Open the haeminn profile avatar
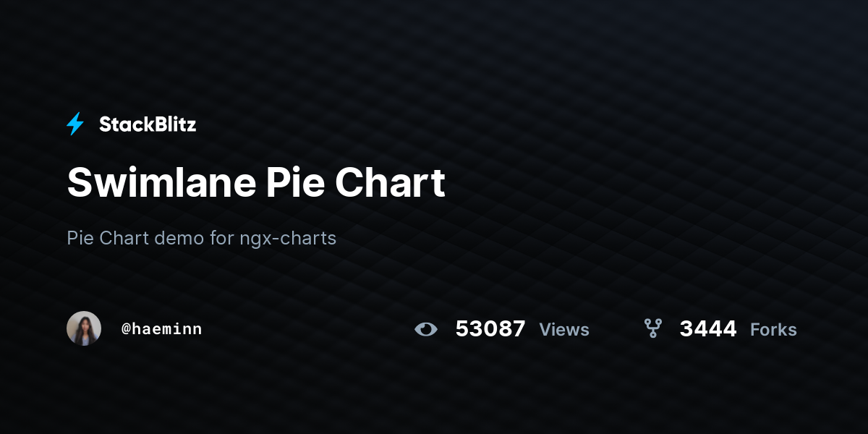 84,328
